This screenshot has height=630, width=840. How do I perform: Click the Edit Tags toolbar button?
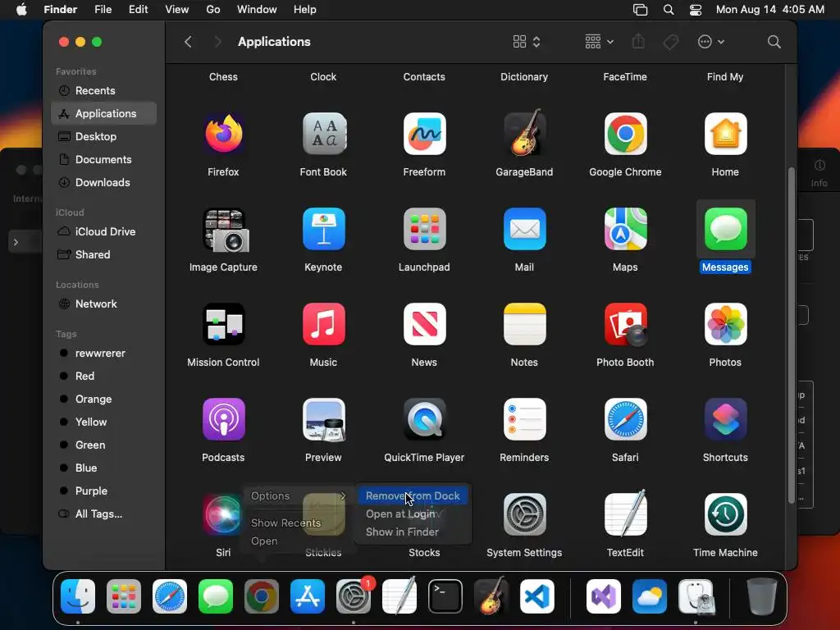coord(671,42)
